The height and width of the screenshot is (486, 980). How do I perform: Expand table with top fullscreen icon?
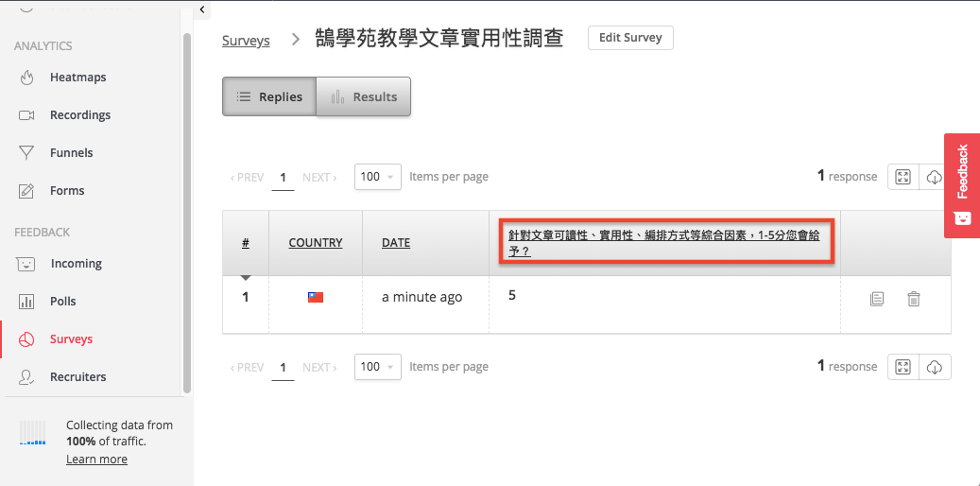click(x=903, y=177)
